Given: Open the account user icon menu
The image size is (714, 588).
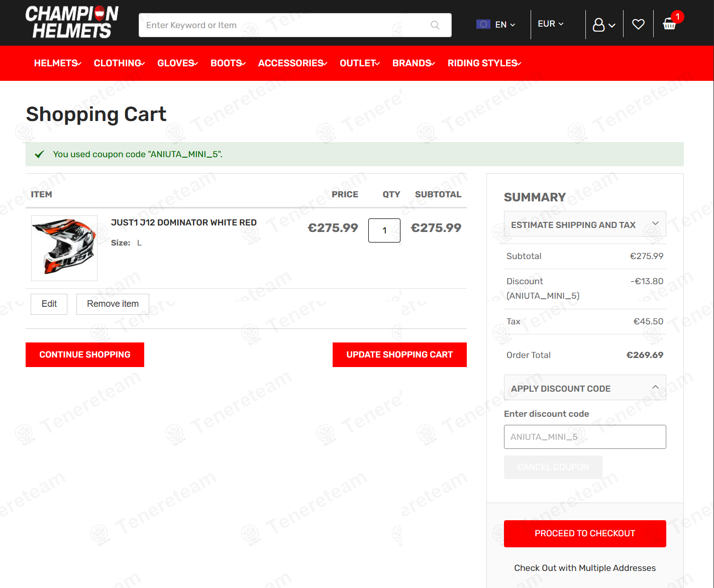Looking at the screenshot, I should [x=603, y=25].
